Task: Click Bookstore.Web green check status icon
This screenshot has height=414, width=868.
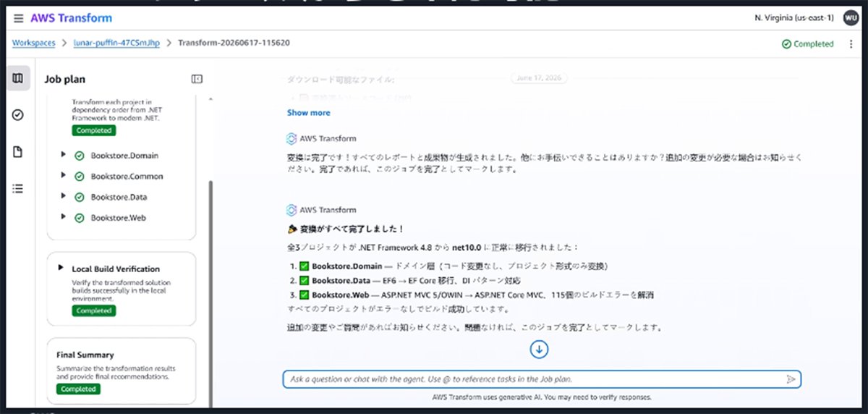Action: [x=79, y=218]
